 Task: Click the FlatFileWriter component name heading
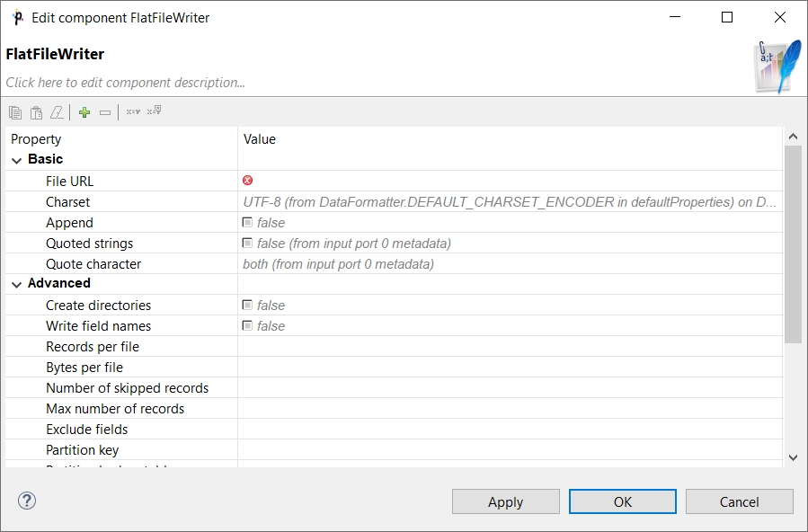coord(55,54)
